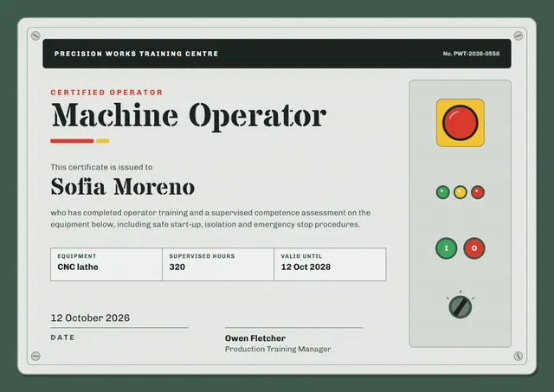Click the Machine Operator title

point(189,116)
